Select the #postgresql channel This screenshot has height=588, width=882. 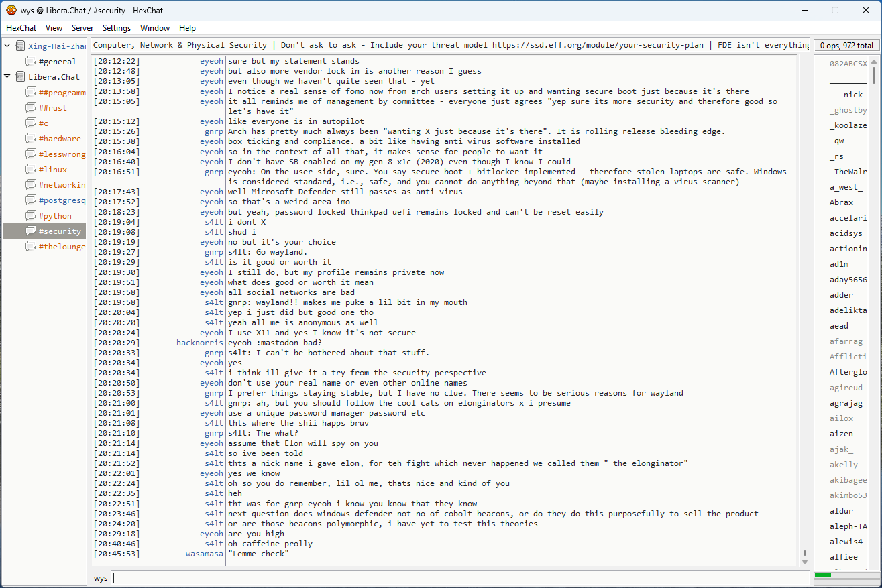pos(62,200)
